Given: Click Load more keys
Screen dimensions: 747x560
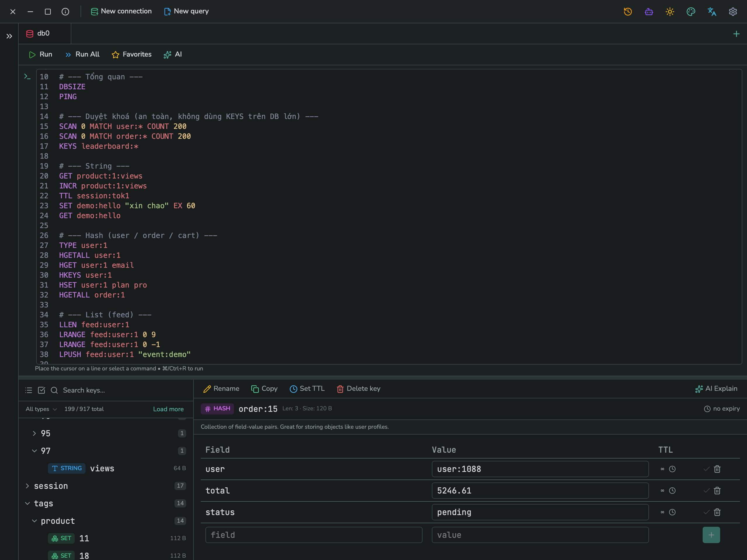Looking at the screenshot, I should click(168, 409).
